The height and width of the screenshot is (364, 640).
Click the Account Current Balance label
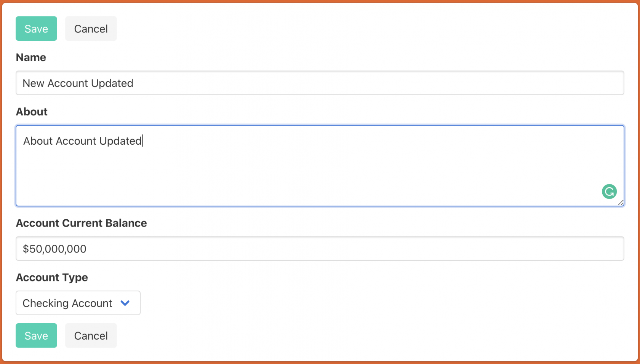(81, 223)
